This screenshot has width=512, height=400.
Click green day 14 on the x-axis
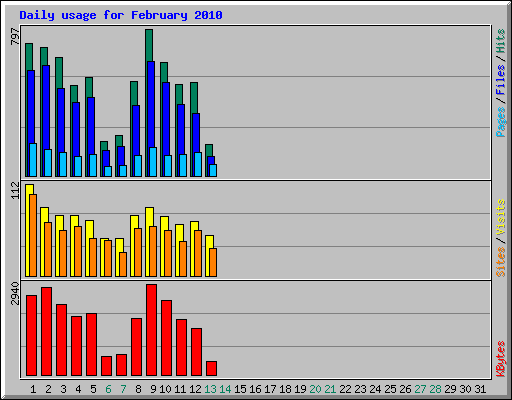pyautogui.click(x=225, y=389)
